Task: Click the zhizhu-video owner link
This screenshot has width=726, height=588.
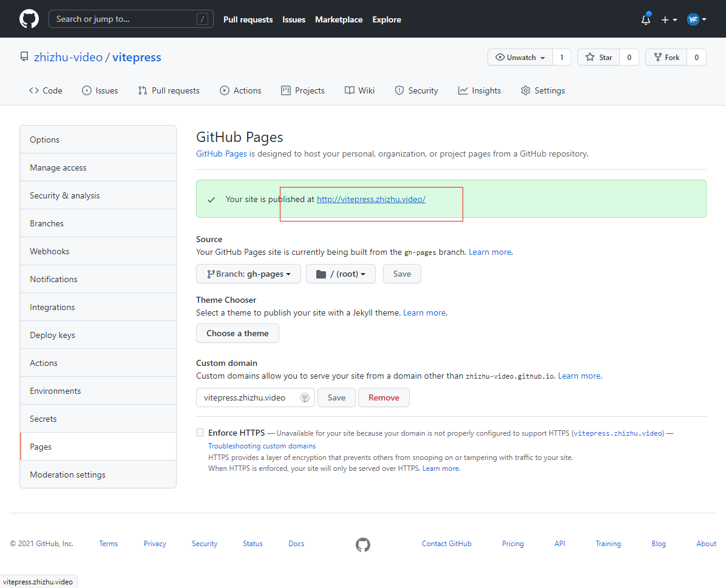Action: pyautogui.click(x=68, y=57)
